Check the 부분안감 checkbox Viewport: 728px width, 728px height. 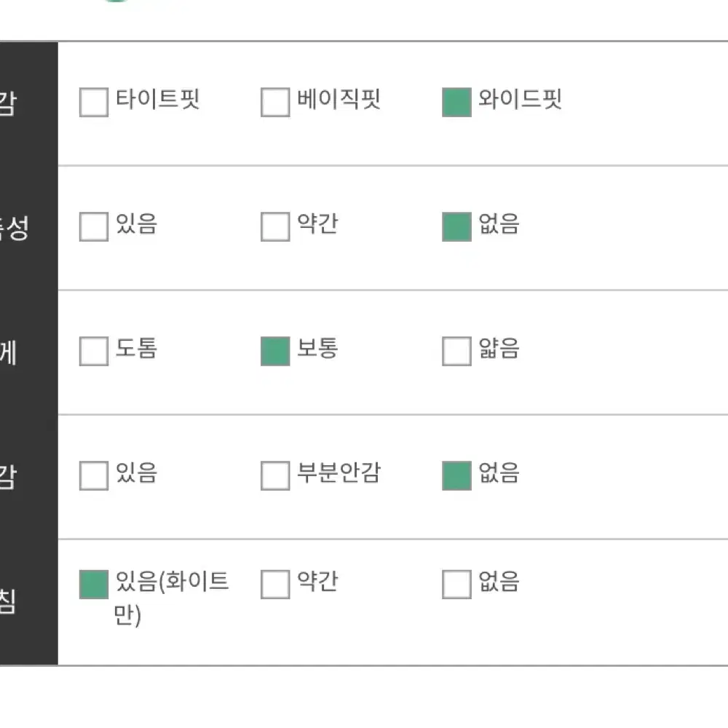click(x=275, y=475)
